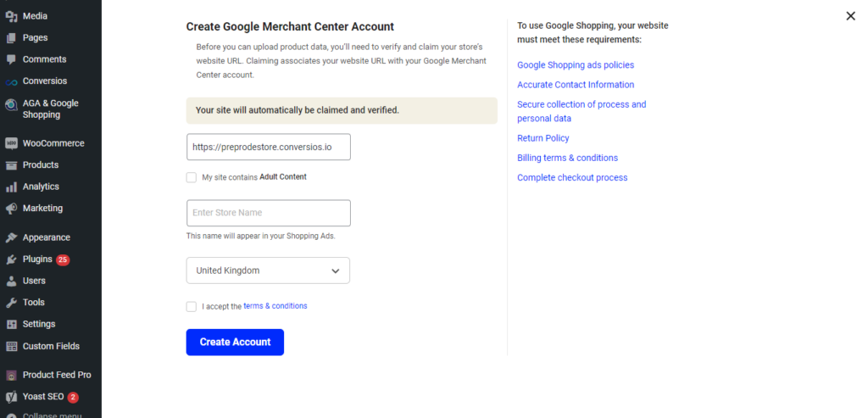
Task: Open the Products menu item
Action: [41, 165]
